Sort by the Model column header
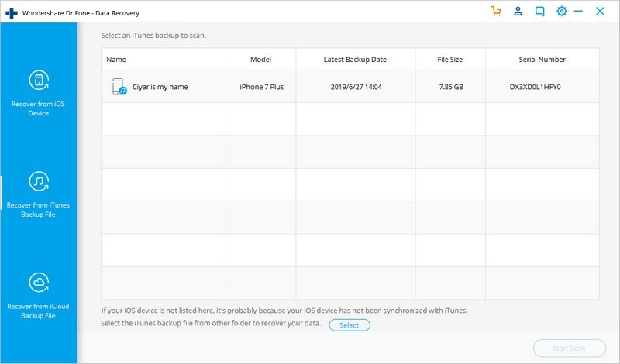Viewport: 620px width, 364px height. 260,60
